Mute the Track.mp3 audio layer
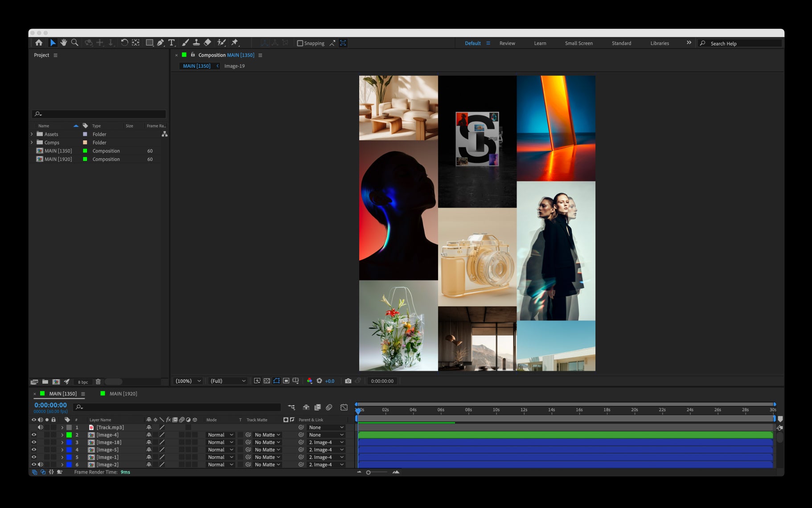 point(41,427)
